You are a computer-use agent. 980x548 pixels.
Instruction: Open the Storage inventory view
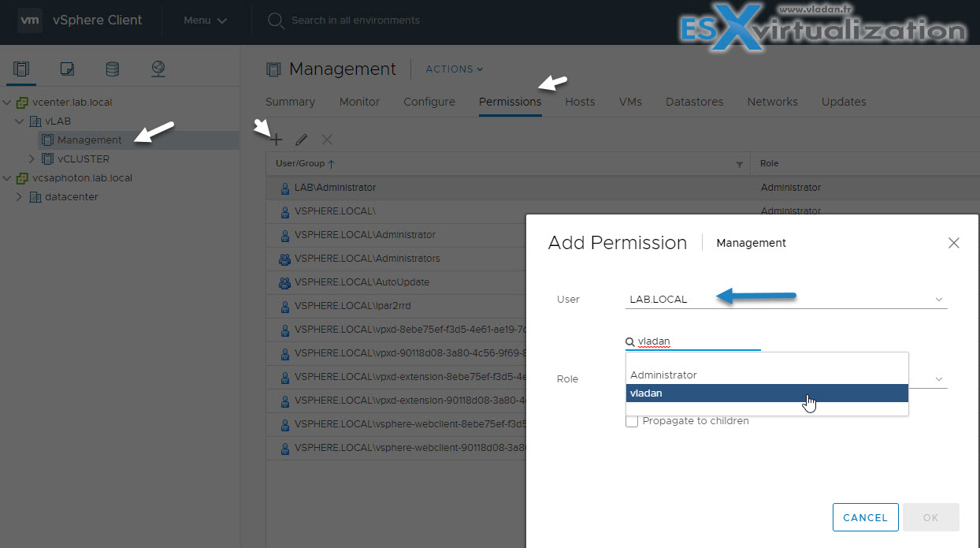(113, 69)
